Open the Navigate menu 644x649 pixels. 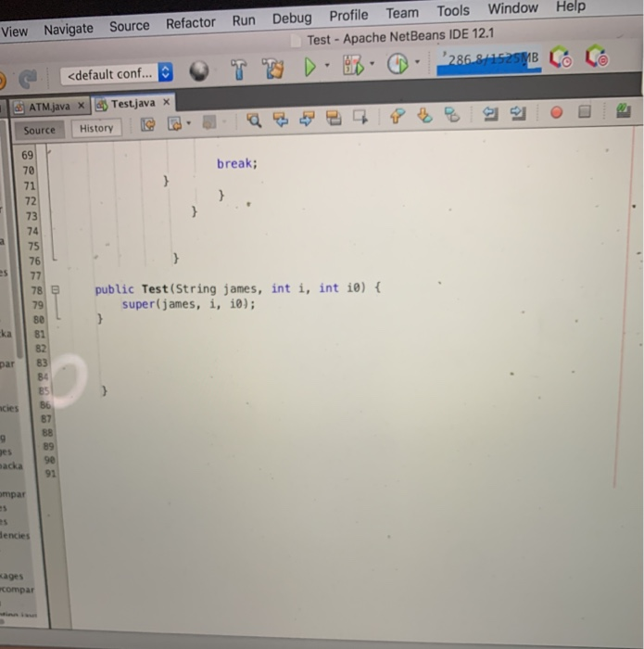69,29
